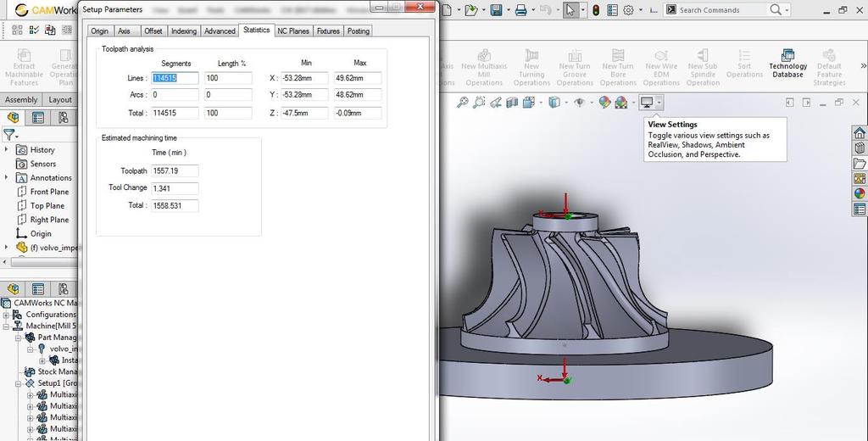868x441 pixels.
Task: Open the Appearances task pane icon
Action: [860, 193]
